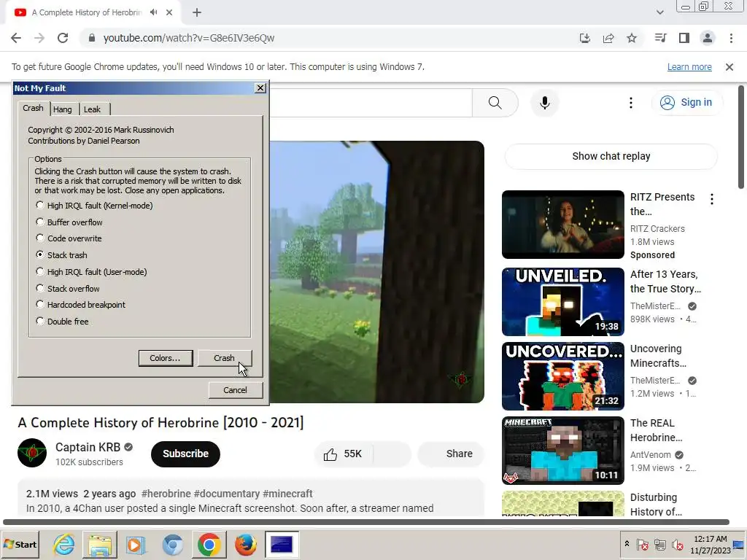
Task: Click the #documentary hashtag
Action: point(227,494)
